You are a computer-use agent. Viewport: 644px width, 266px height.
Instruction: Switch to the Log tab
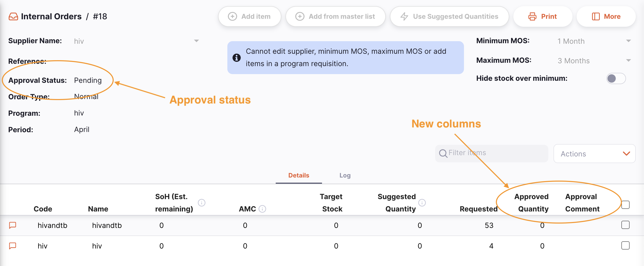345,175
